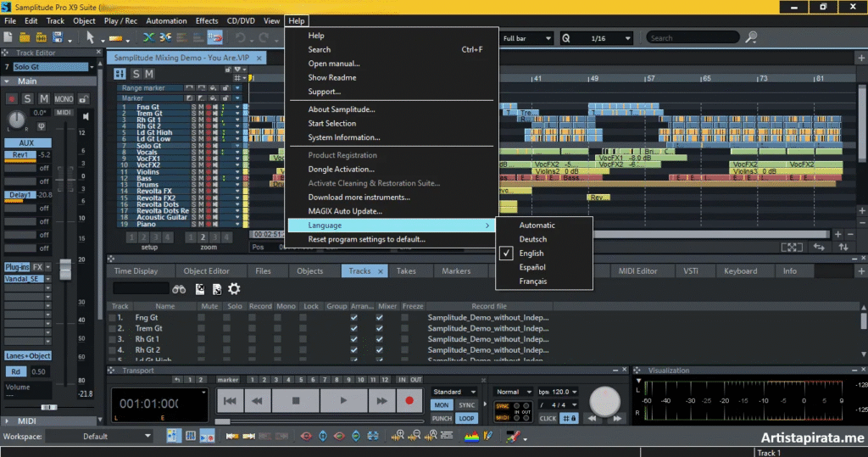
Task: Click the fast forward button in Transport
Action: 381,400
